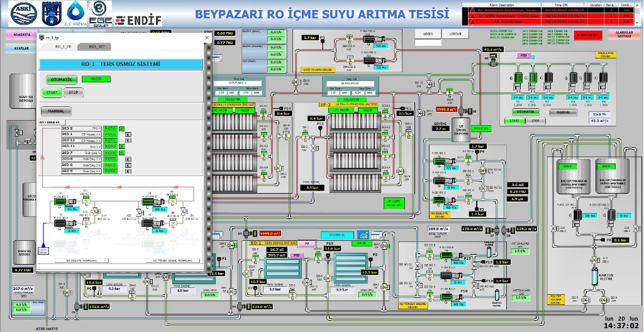Open pink PID button beside 509.7 mV
Screen dimensions: 644x332
pyautogui.click(x=296, y=255)
